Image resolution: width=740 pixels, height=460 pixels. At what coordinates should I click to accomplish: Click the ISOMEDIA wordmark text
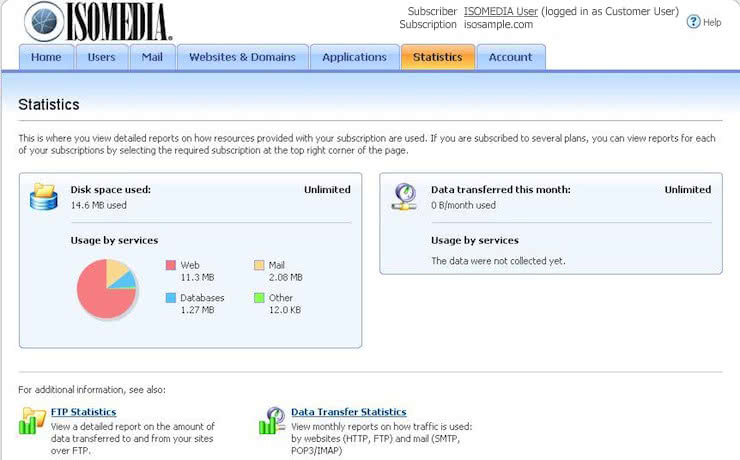[119, 21]
